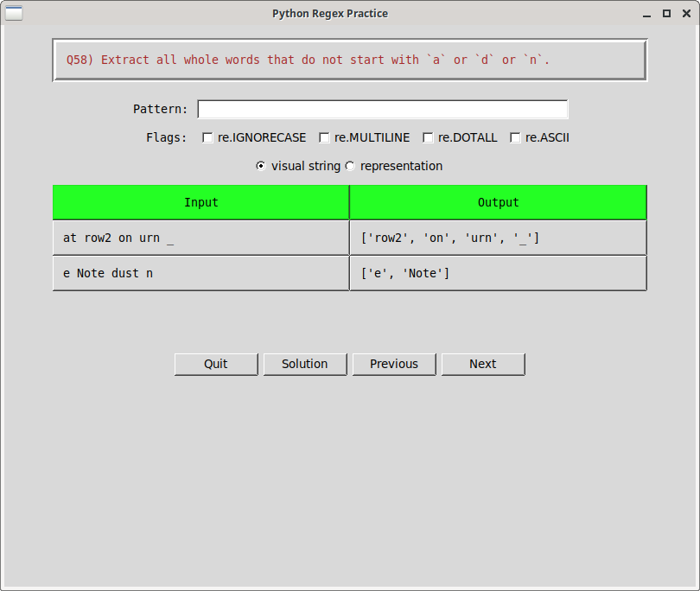This screenshot has height=591, width=700.
Task: Click the 'Pattern:' label
Action: click(160, 110)
